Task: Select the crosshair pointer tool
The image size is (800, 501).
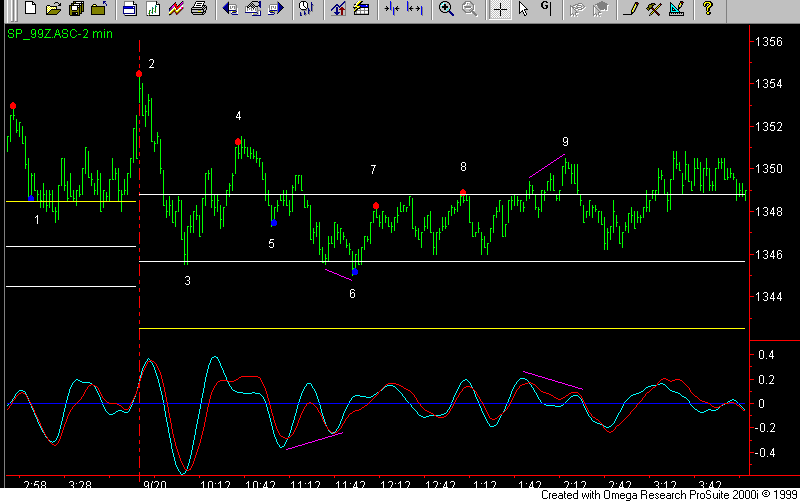Action: click(x=500, y=9)
